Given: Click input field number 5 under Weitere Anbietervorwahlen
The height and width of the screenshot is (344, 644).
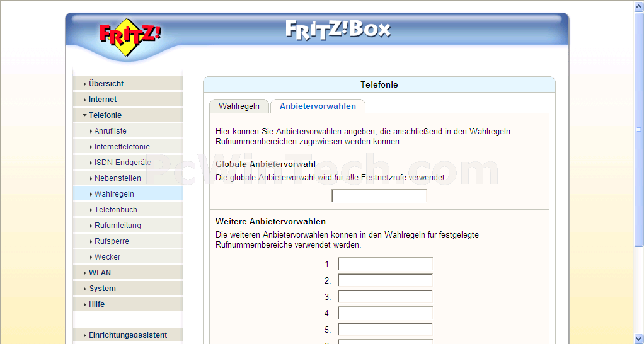Looking at the screenshot, I should click(385, 330).
